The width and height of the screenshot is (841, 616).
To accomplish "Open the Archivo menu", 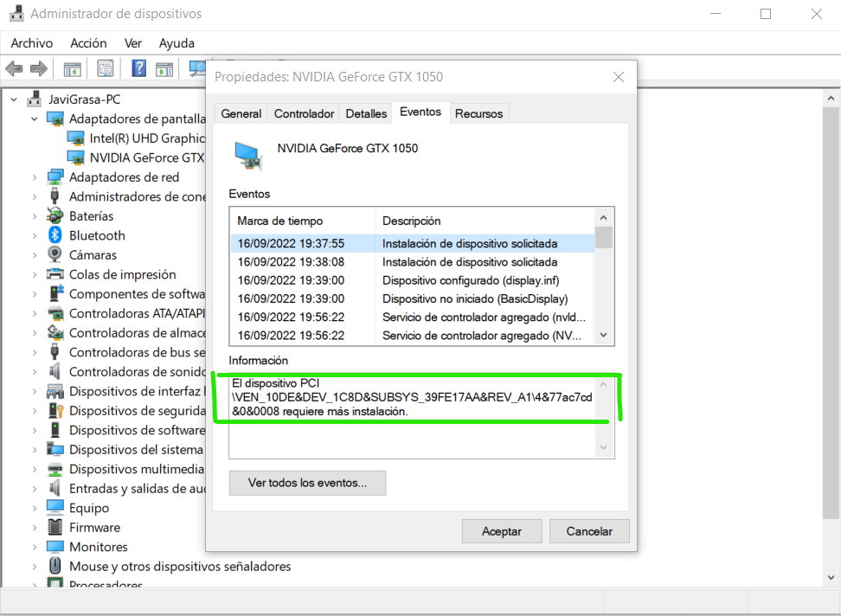I will 31,42.
